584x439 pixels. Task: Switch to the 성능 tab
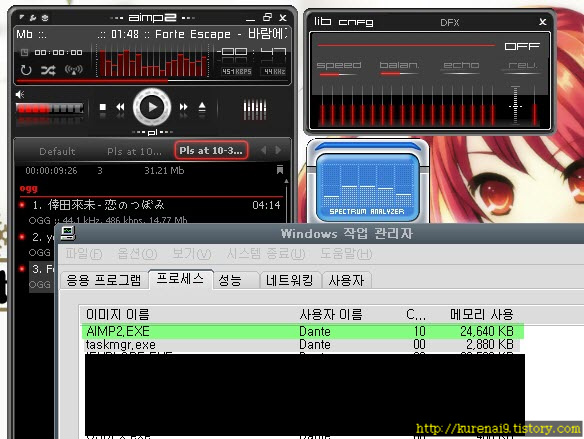tap(236, 280)
